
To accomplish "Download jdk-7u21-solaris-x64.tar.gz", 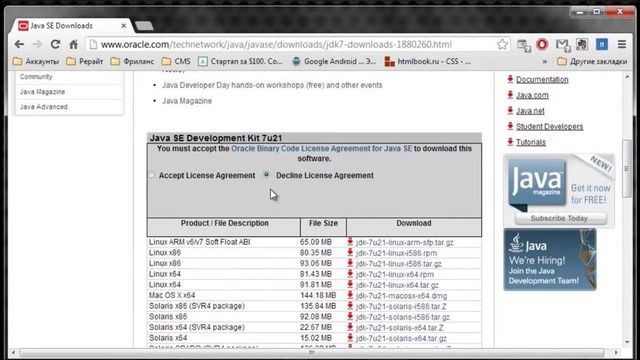I will (401, 338).
